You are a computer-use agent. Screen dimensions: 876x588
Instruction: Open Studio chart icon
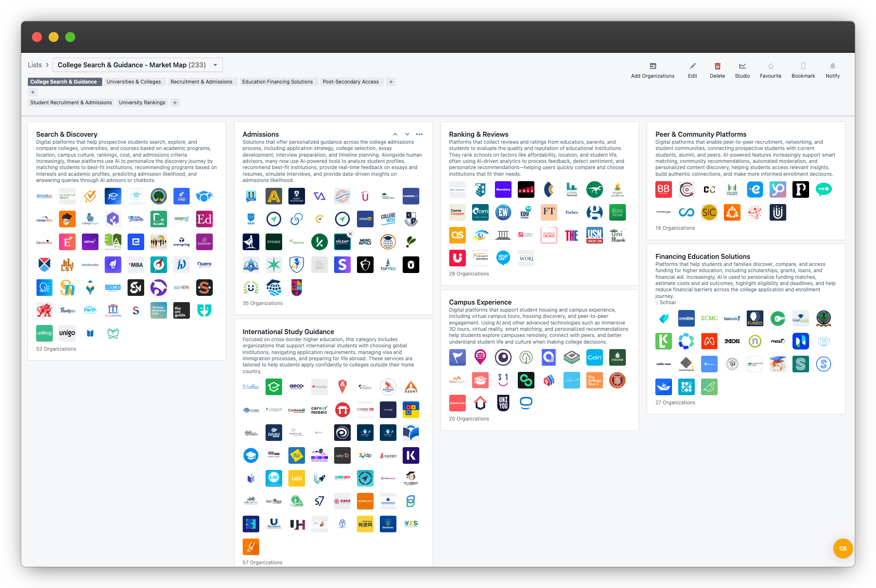(x=742, y=66)
